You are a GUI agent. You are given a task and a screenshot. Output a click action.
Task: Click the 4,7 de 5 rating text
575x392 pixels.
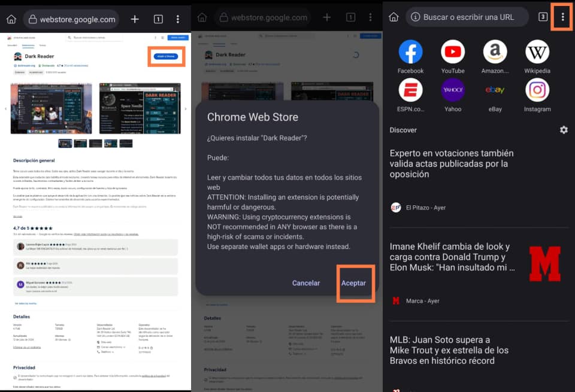[x=22, y=228]
